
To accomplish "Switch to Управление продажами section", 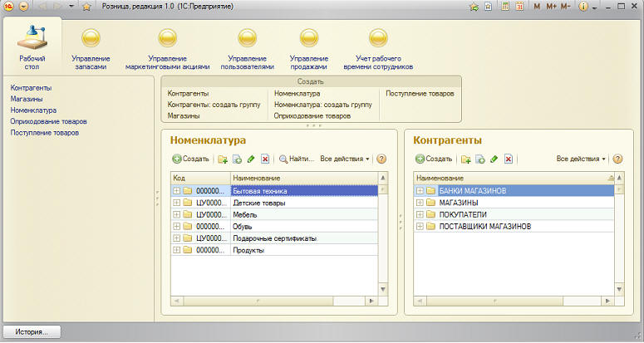I will tap(309, 49).
